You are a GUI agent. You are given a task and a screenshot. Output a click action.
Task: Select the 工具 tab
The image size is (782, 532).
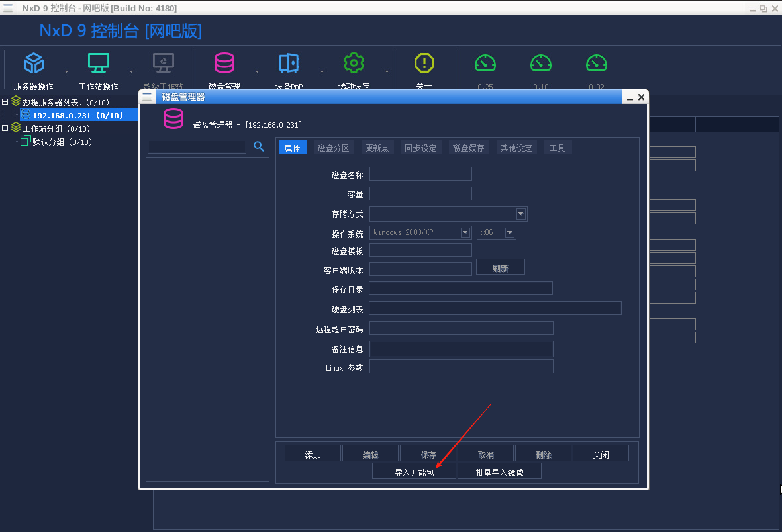coord(558,147)
